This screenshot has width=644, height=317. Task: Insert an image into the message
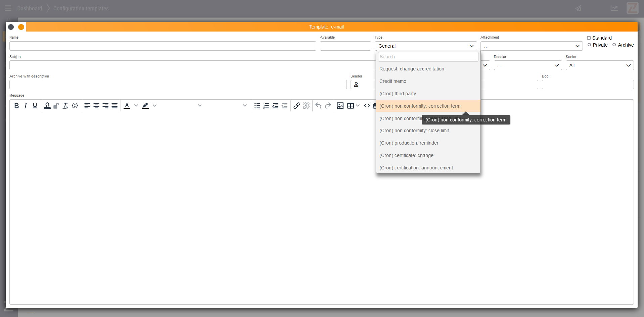pos(340,106)
